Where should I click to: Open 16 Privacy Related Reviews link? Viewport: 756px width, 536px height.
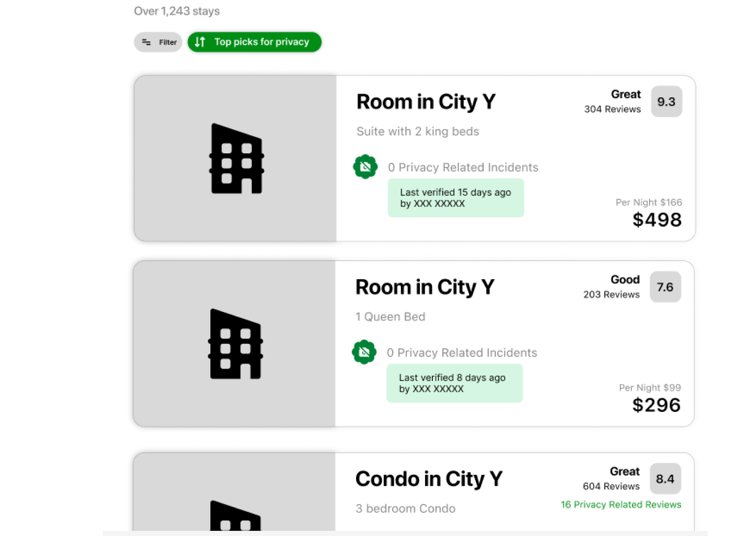point(621,505)
